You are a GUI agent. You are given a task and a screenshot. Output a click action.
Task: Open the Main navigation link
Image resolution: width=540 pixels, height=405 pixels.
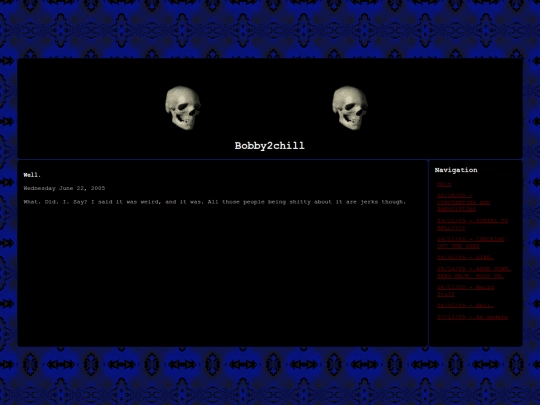pyautogui.click(x=444, y=185)
